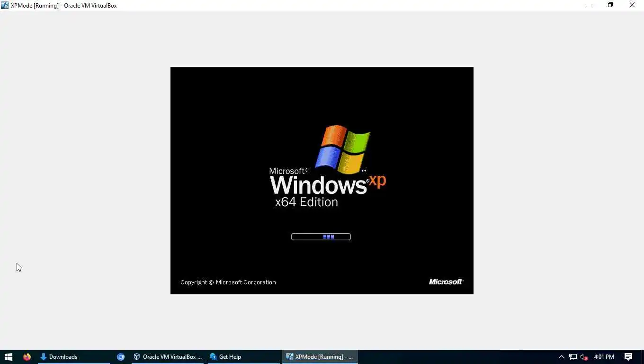The image size is (644, 364).
Task: Click inside the Windows XP x64 guest screen
Action: click(x=322, y=181)
